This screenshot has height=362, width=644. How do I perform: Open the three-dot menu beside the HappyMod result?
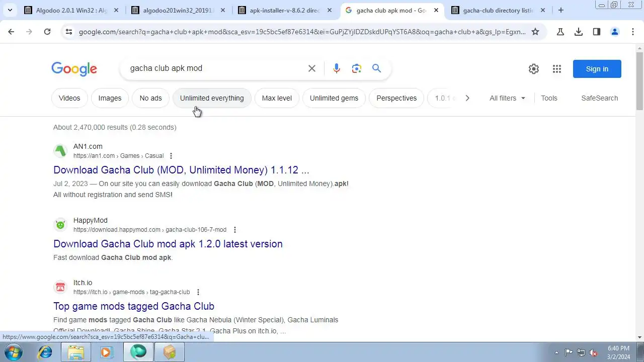point(234,230)
